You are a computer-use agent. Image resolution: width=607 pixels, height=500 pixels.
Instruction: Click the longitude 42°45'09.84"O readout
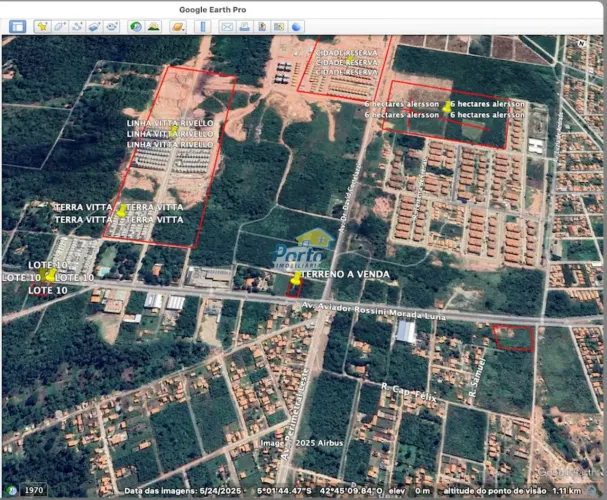351,491
